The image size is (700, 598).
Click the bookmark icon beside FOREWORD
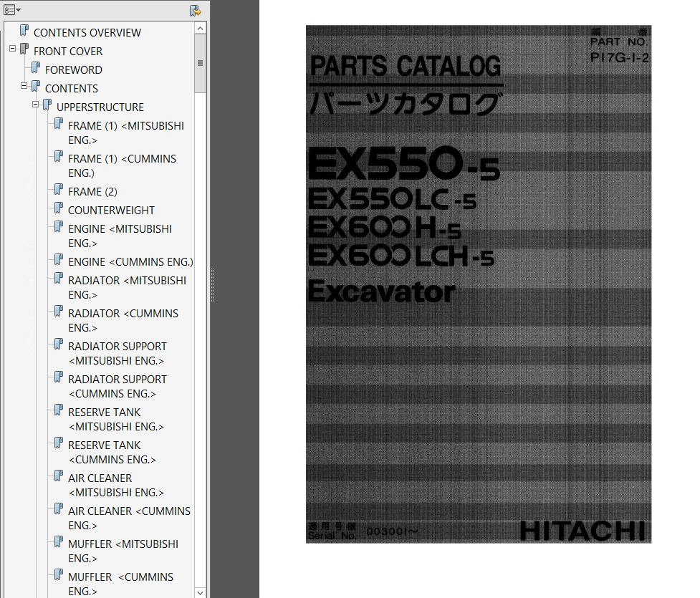[x=36, y=68]
